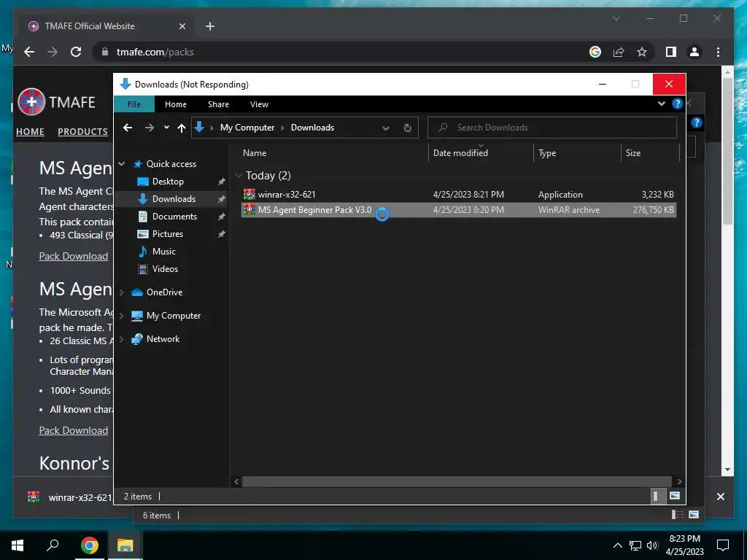This screenshot has height=560, width=747.
Task: Click HOME link on TMAFE site
Action: point(30,132)
